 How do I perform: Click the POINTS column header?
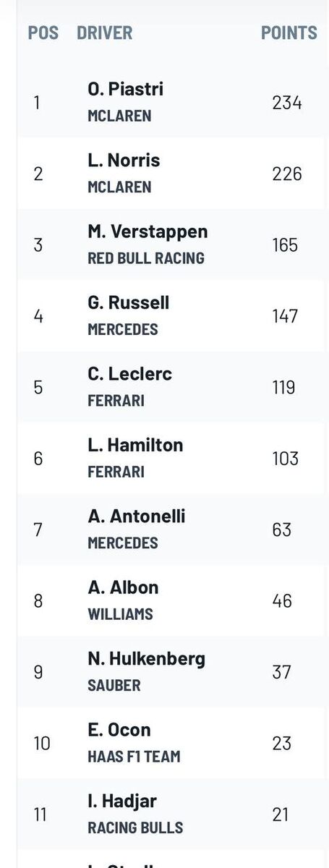[289, 33]
